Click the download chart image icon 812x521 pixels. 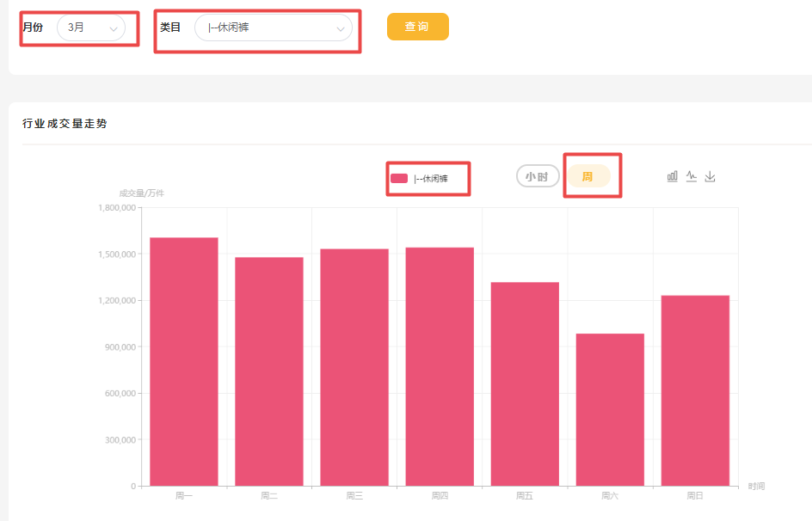[x=710, y=176]
